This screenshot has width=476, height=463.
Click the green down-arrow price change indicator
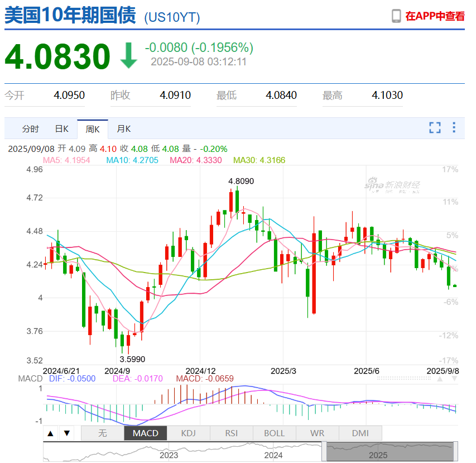coord(129,56)
